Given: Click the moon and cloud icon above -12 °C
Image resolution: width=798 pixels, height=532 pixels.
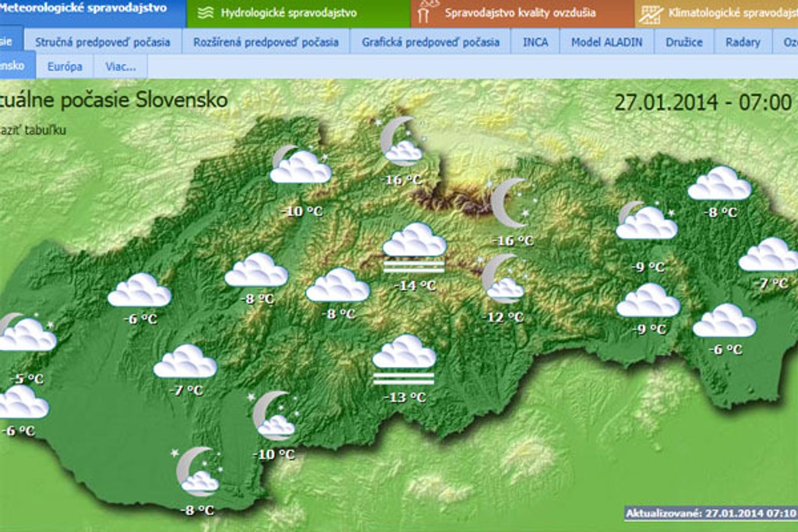Looking at the screenshot, I should [501, 280].
